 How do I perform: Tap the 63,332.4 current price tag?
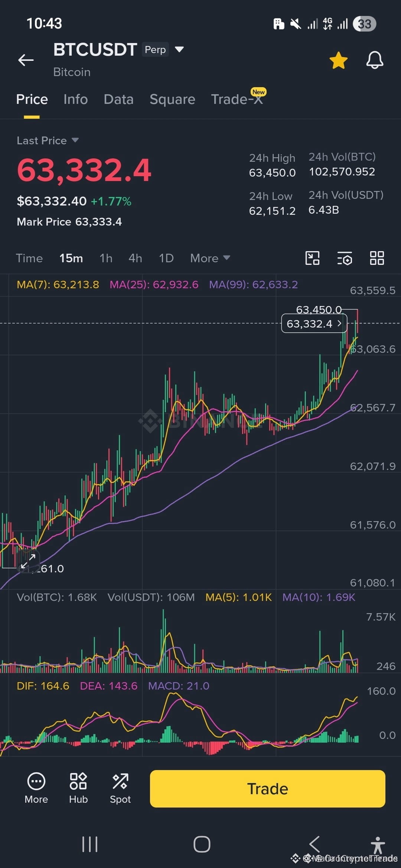[314, 323]
